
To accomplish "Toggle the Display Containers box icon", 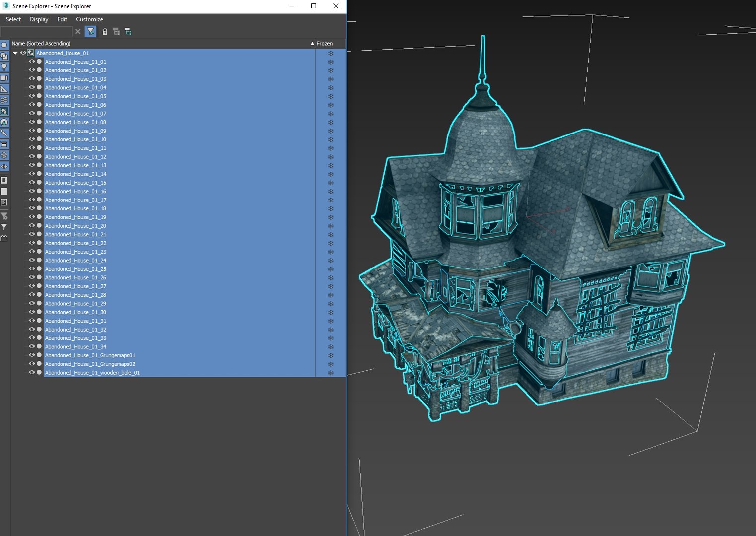I will pos(4,144).
